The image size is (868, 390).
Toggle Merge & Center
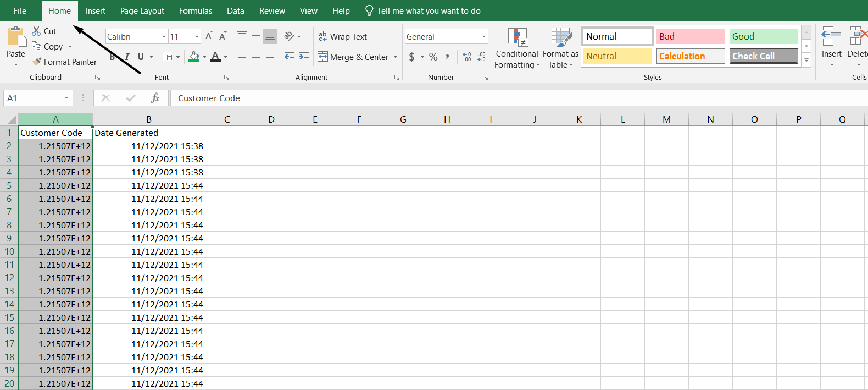point(353,57)
